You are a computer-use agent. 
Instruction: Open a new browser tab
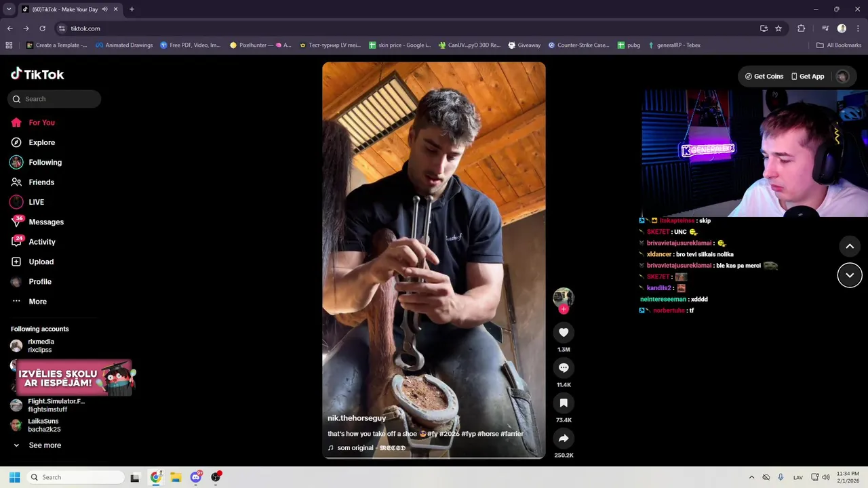[132, 9]
